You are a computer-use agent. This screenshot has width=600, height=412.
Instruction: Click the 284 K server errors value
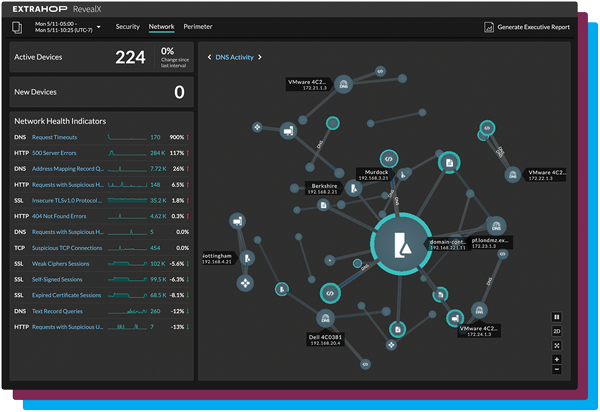[x=158, y=153]
